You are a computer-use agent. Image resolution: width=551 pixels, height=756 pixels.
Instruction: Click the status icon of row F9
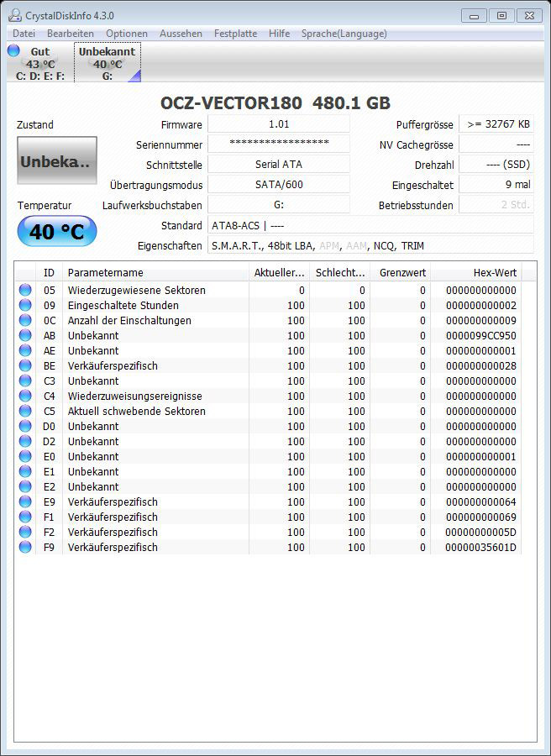25,547
